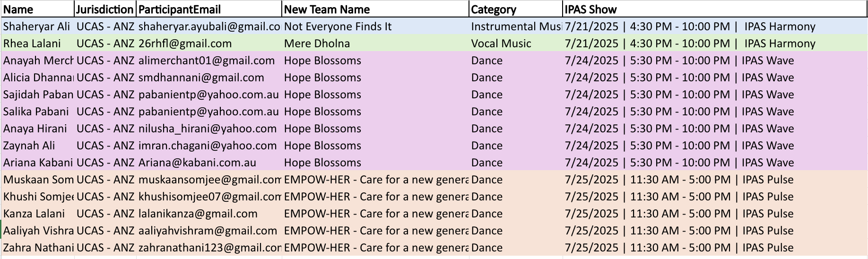Click the Category column header
This screenshot has width=868, height=259.
(494, 9)
